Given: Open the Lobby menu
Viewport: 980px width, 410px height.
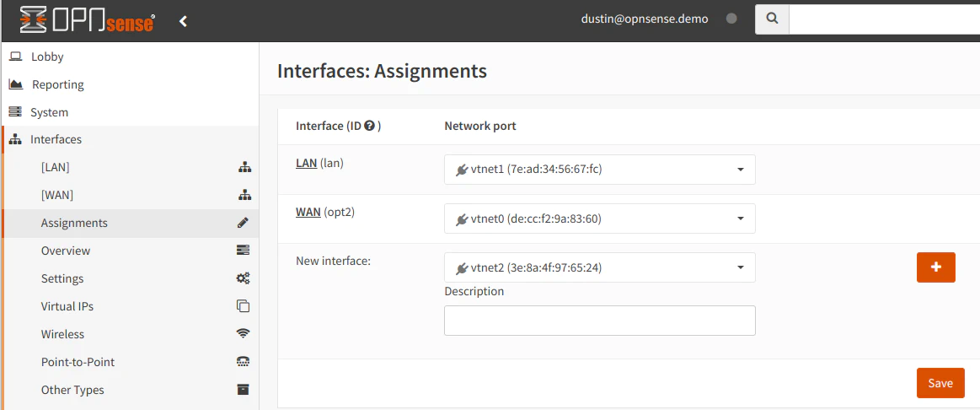Looking at the screenshot, I should coord(47,57).
